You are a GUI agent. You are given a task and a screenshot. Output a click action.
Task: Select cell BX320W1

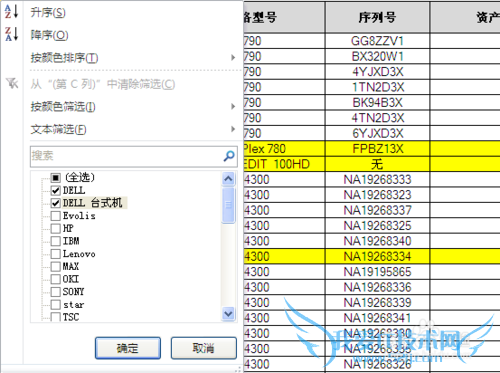click(377, 56)
